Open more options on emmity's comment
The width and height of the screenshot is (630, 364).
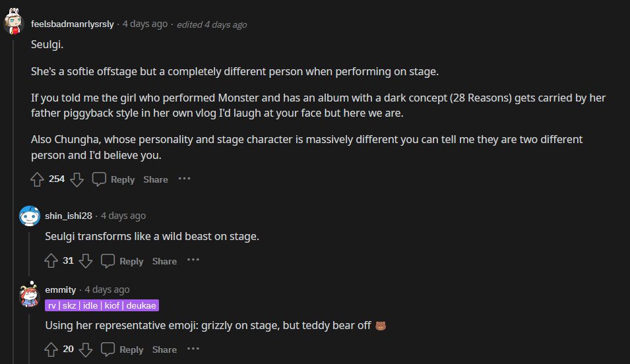tap(193, 348)
